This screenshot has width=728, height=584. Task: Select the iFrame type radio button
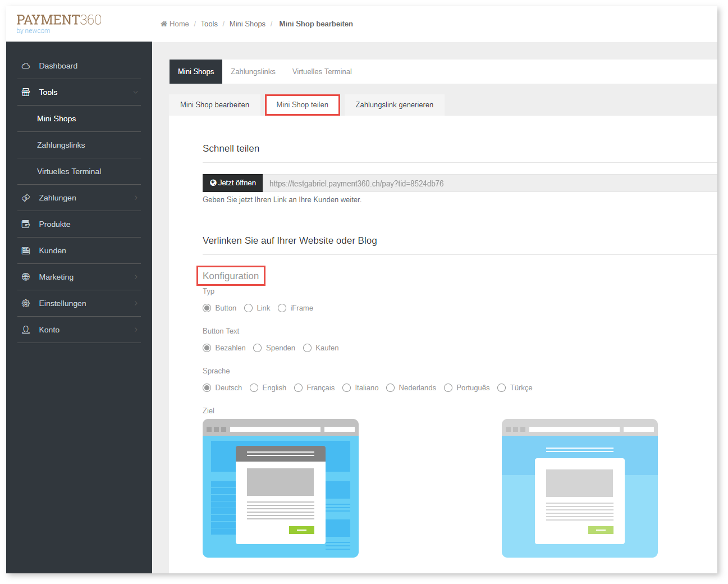[282, 308]
